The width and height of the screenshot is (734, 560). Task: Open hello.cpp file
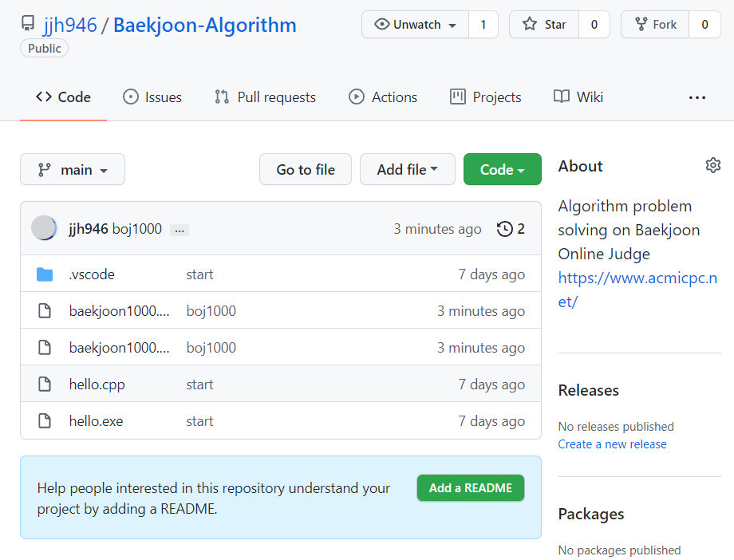[x=97, y=385]
